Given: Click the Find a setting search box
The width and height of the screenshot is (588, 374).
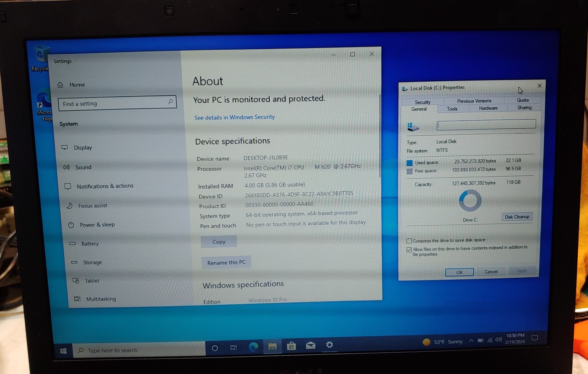Looking at the screenshot, I should (x=117, y=103).
